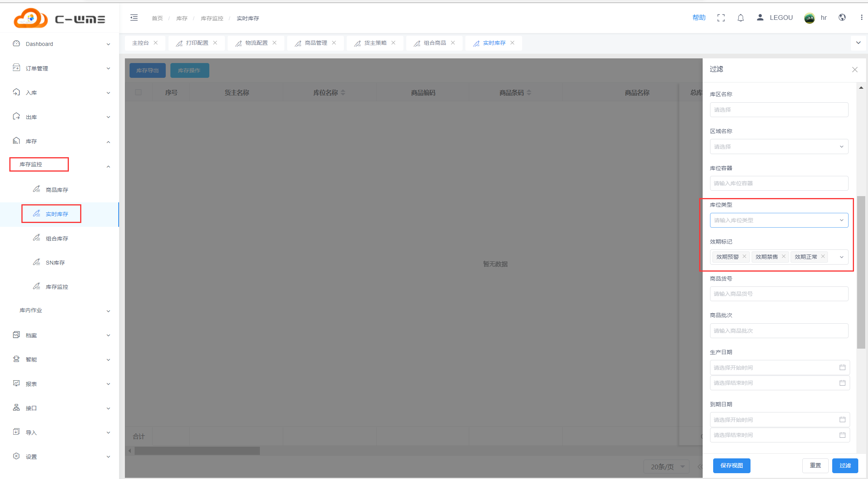
Task: Click the 重置 button
Action: (815, 465)
